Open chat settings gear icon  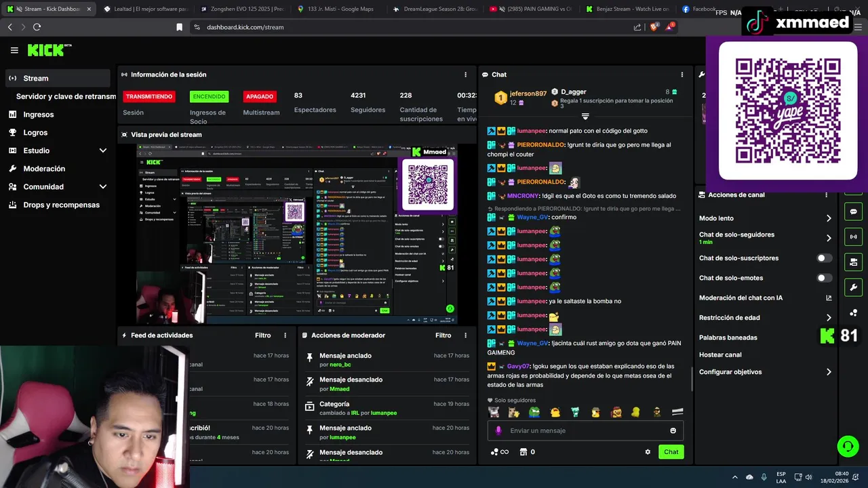648,452
